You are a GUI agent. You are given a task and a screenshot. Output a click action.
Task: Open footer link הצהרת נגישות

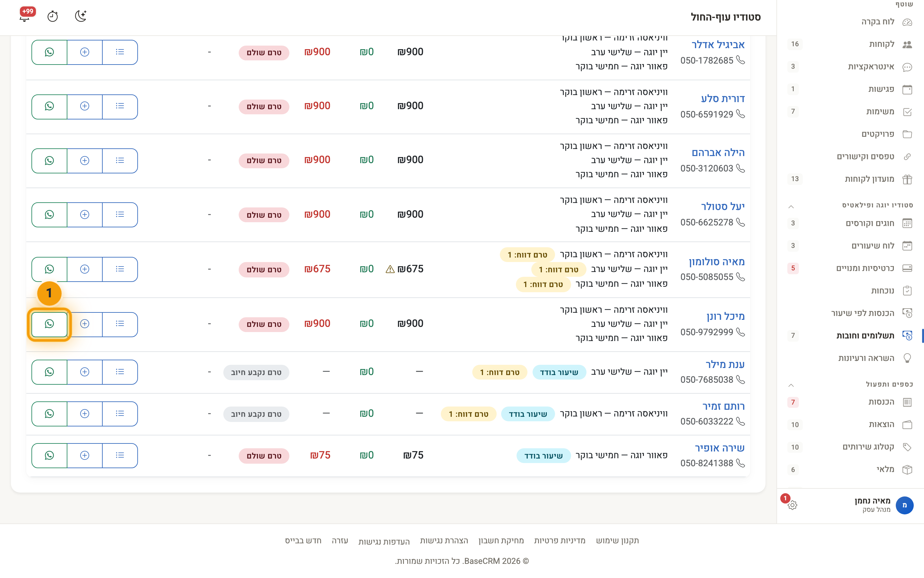click(444, 540)
